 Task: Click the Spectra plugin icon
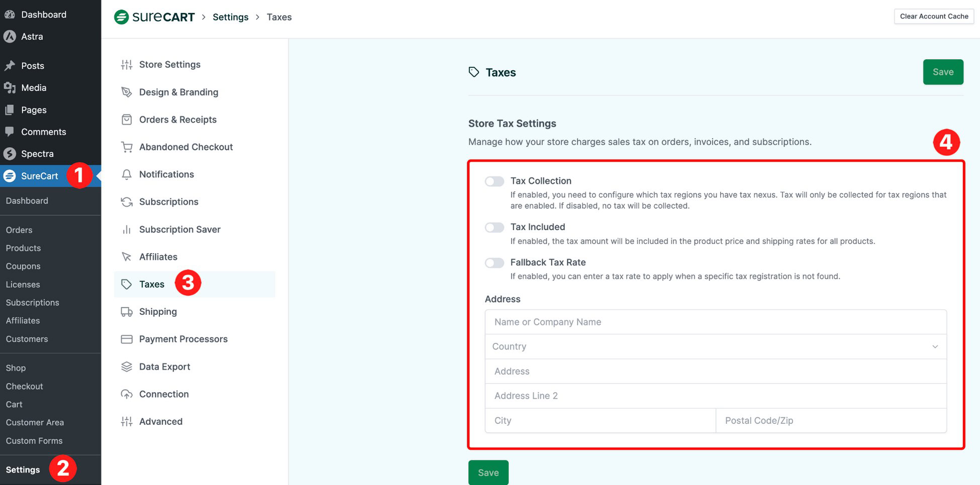pos(10,154)
